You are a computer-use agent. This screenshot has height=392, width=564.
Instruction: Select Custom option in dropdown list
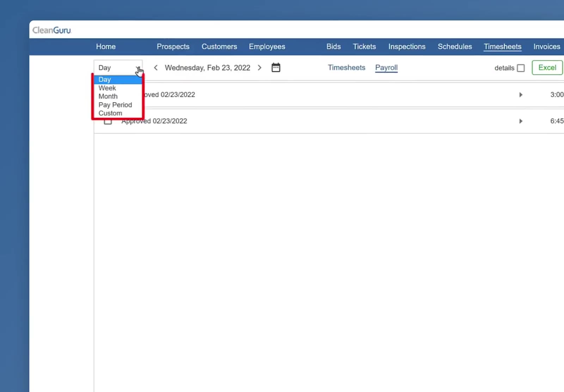(118, 114)
